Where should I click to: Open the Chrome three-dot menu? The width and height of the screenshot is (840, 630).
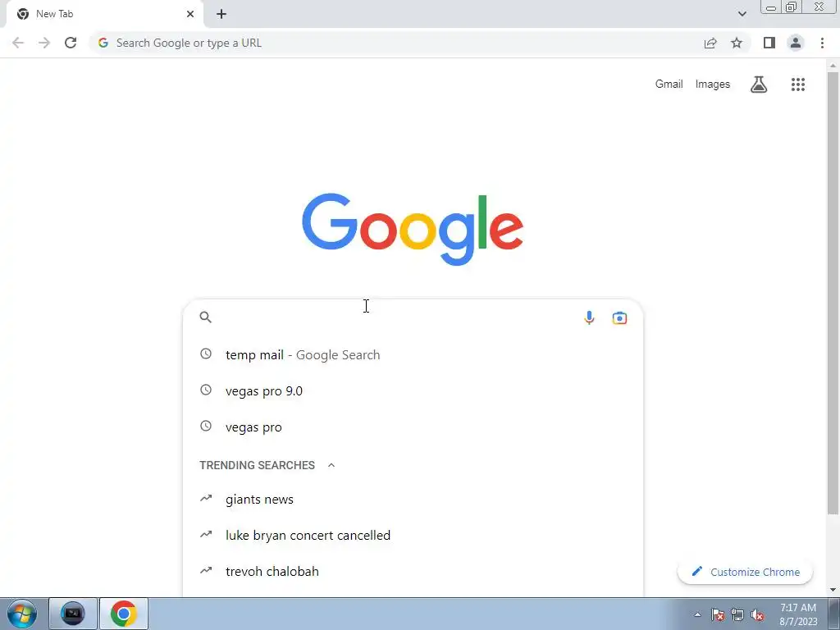[x=822, y=43]
